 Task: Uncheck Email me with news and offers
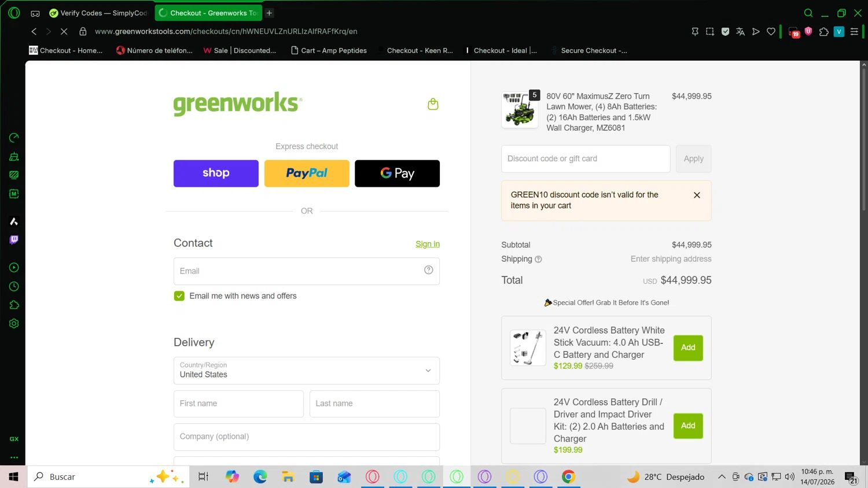coord(179,296)
